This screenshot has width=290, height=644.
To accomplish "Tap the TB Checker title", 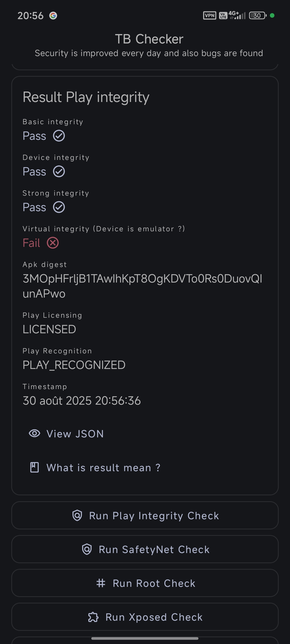I will pyautogui.click(x=149, y=39).
